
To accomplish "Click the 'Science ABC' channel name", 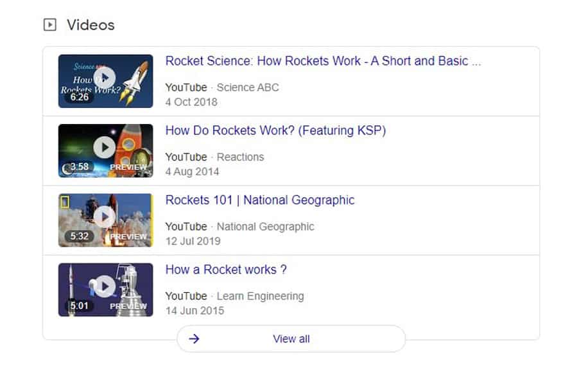I will pyautogui.click(x=248, y=87).
